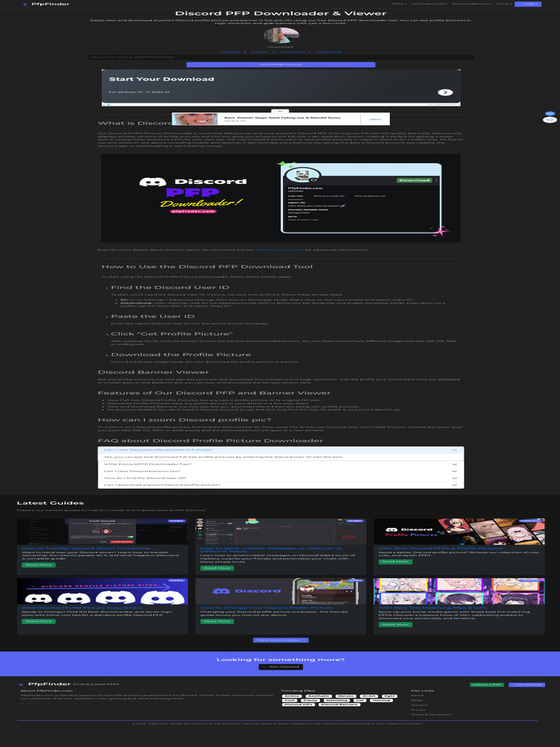
Task: Click Read More under Change Profile Picture guide
Action: tap(217, 622)
